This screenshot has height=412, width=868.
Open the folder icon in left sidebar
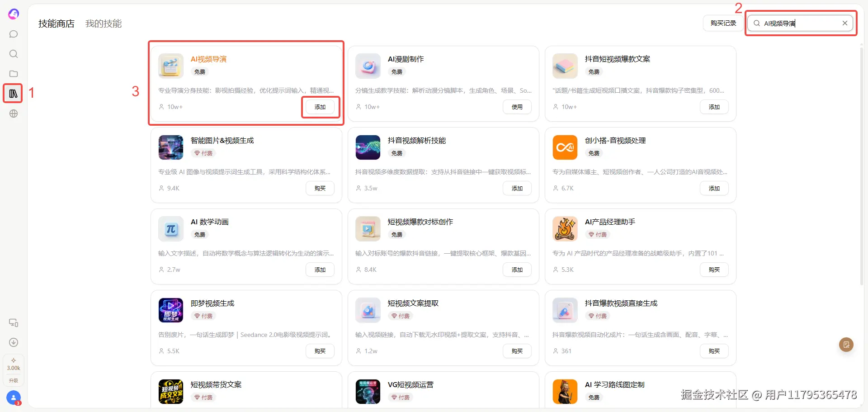[14, 74]
